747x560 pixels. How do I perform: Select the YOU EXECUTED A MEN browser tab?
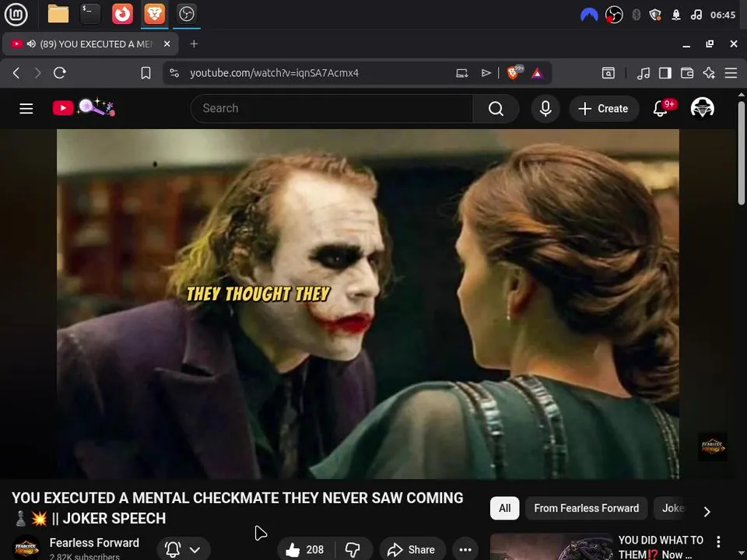coord(90,44)
